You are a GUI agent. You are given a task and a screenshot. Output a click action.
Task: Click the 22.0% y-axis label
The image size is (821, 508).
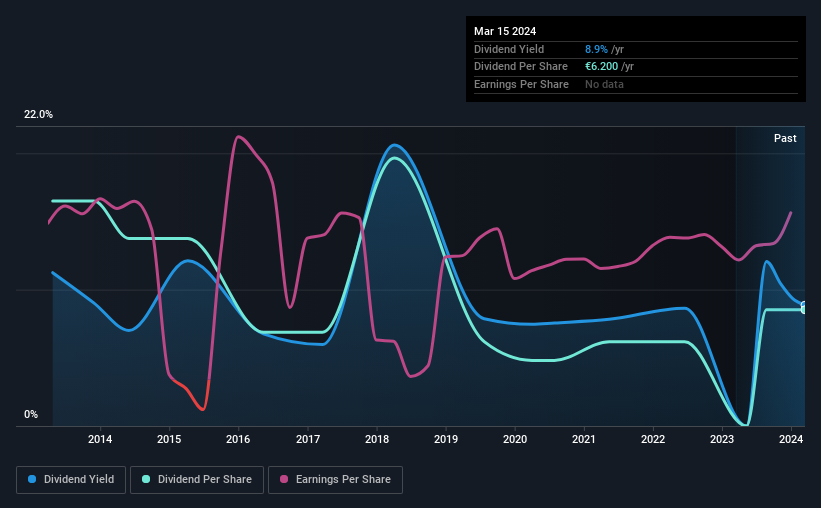[x=38, y=115]
